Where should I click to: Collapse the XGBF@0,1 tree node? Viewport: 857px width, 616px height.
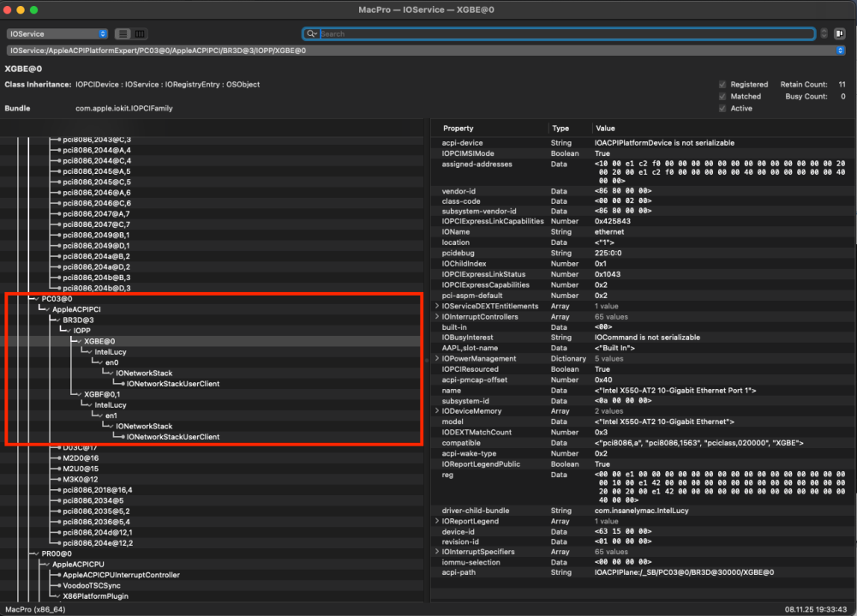click(79, 395)
